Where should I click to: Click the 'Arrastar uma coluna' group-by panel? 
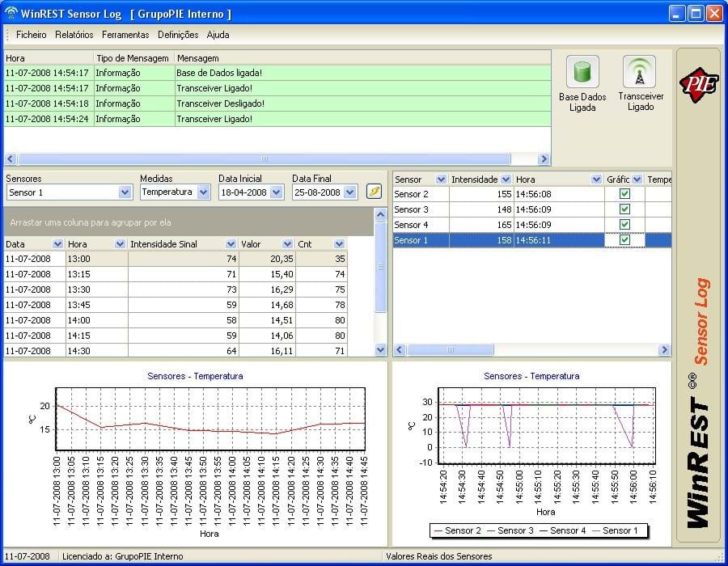[x=188, y=222]
